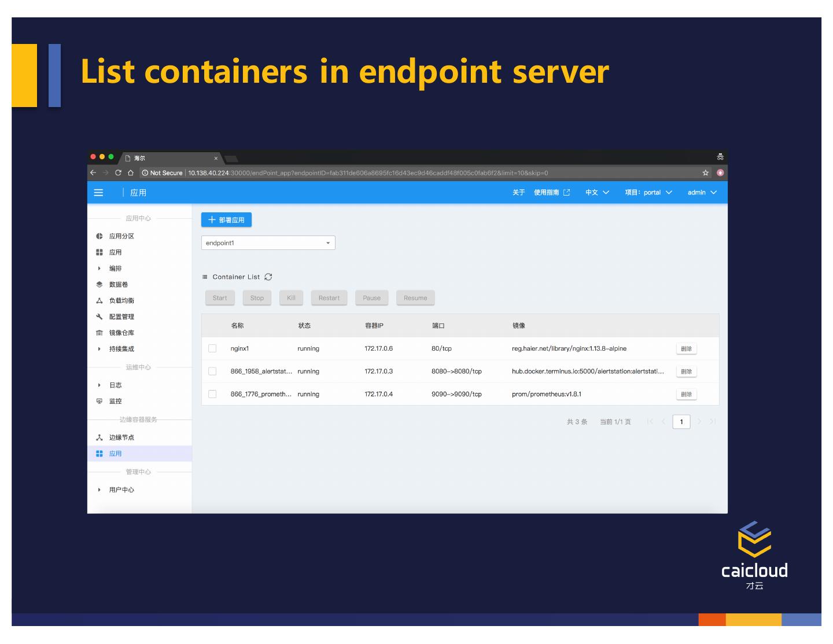Open the 关于 link in the header
Image resolution: width=833 pixels, height=644 pixels.
coord(518,193)
